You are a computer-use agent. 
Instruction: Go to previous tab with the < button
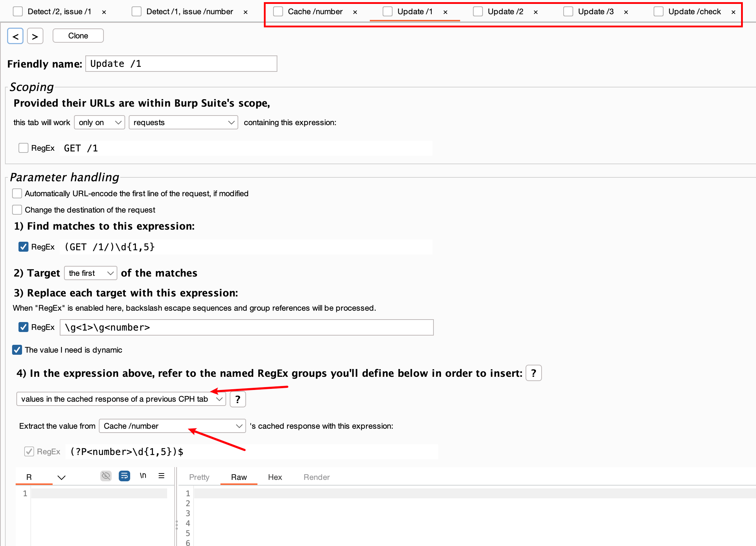[x=15, y=36]
